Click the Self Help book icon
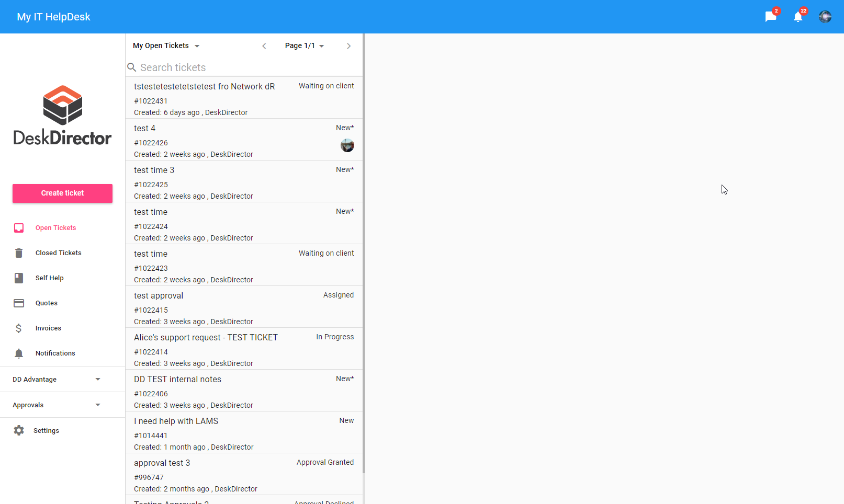 [x=19, y=278]
